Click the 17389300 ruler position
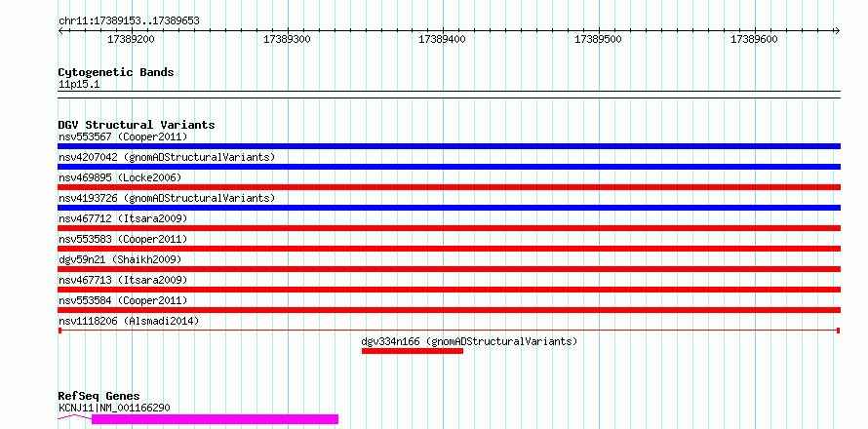 288,39
